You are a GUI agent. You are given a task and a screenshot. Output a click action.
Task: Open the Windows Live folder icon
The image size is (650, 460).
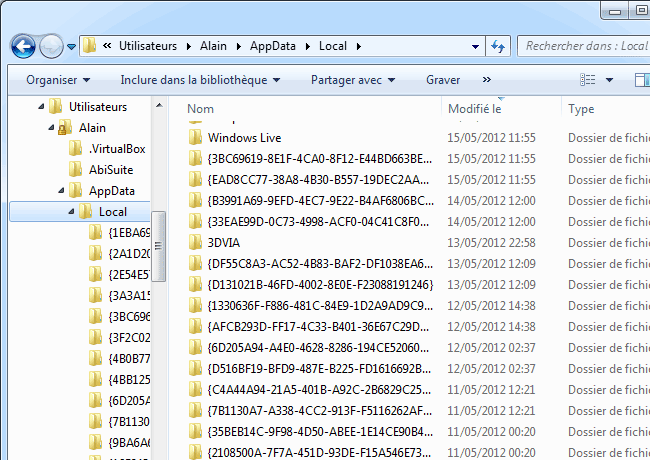click(196, 137)
